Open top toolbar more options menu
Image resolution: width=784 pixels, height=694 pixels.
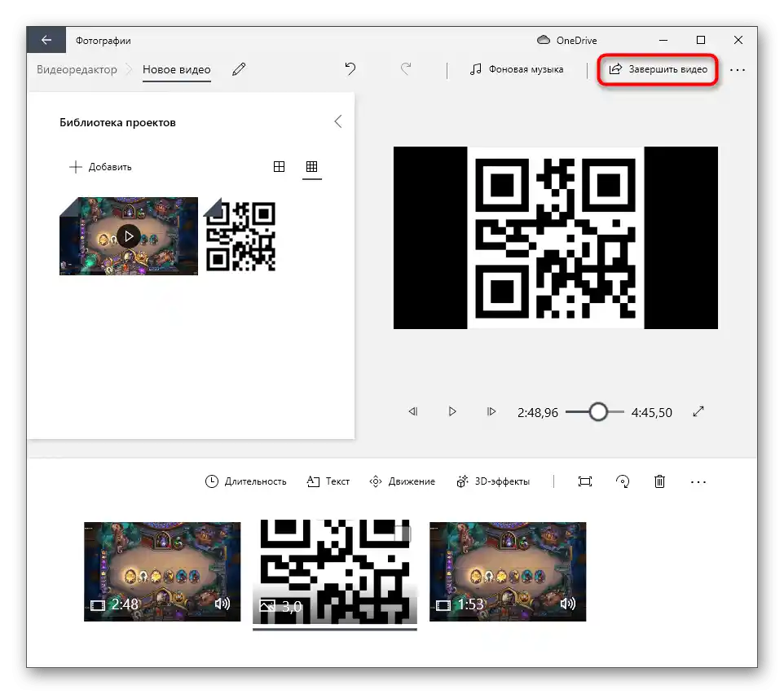tap(738, 70)
